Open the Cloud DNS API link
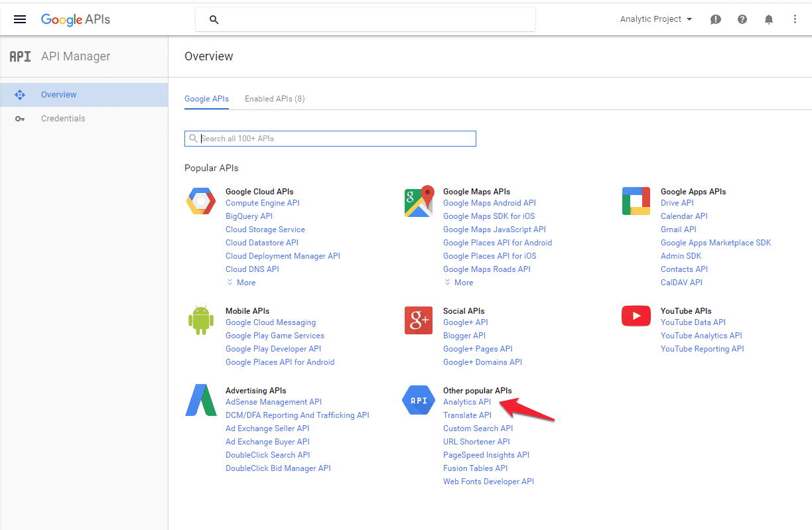 [x=252, y=269]
